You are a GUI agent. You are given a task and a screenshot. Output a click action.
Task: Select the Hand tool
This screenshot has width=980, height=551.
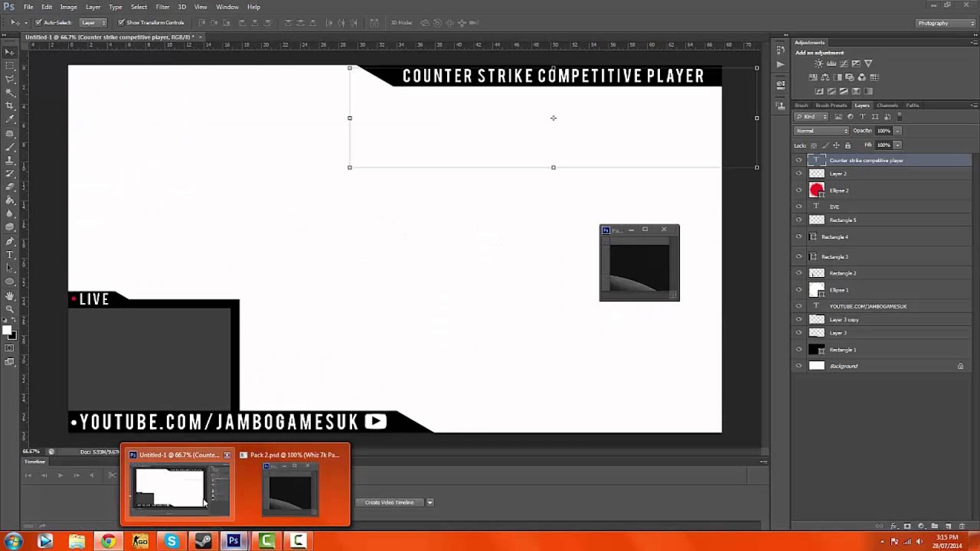coord(9,295)
